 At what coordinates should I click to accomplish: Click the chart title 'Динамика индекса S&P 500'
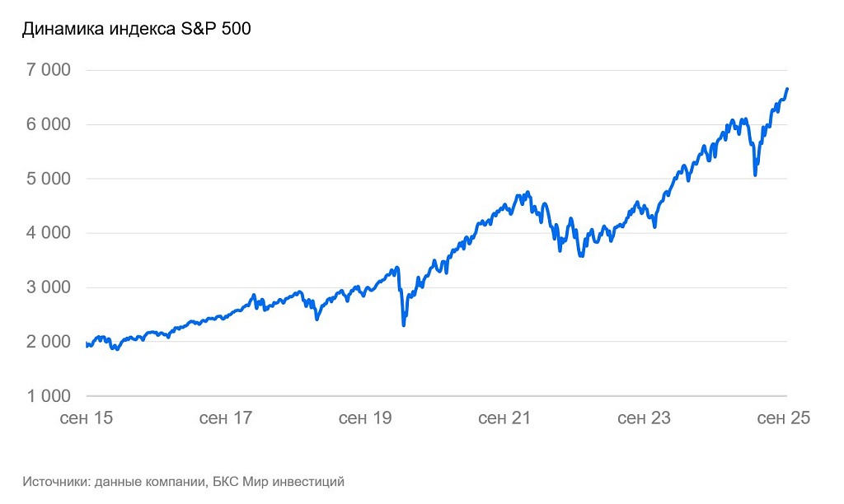pyautogui.click(x=136, y=29)
